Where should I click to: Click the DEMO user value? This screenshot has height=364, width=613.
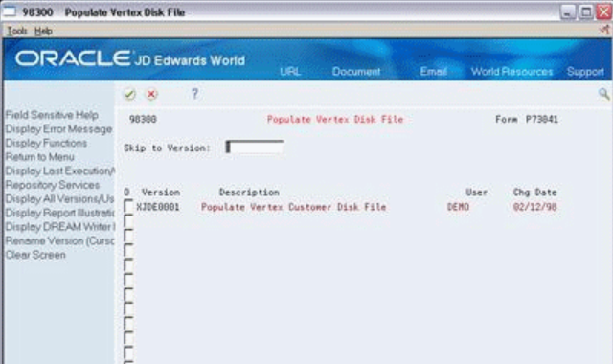(x=458, y=207)
